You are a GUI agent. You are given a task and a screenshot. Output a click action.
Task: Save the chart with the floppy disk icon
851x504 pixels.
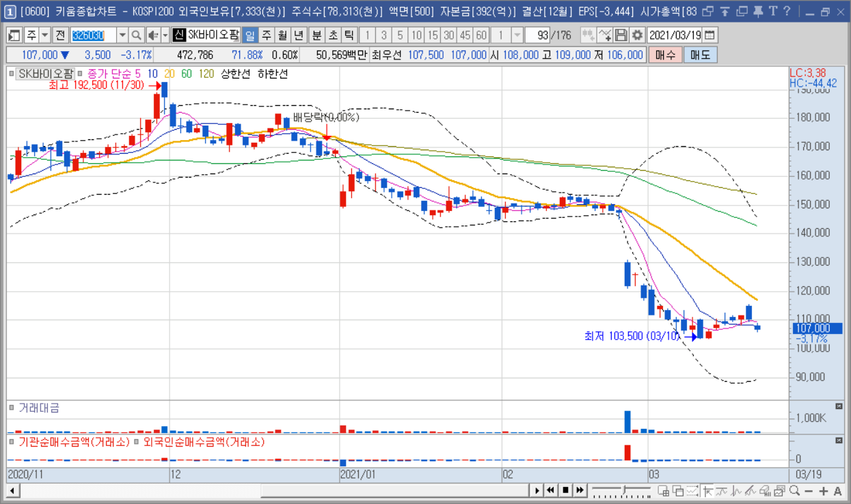tap(621, 36)
